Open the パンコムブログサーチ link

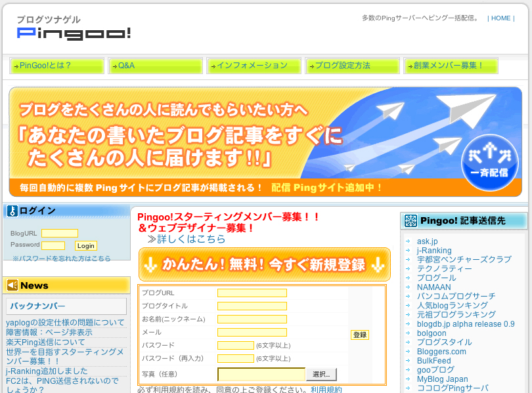click(456, 296)
